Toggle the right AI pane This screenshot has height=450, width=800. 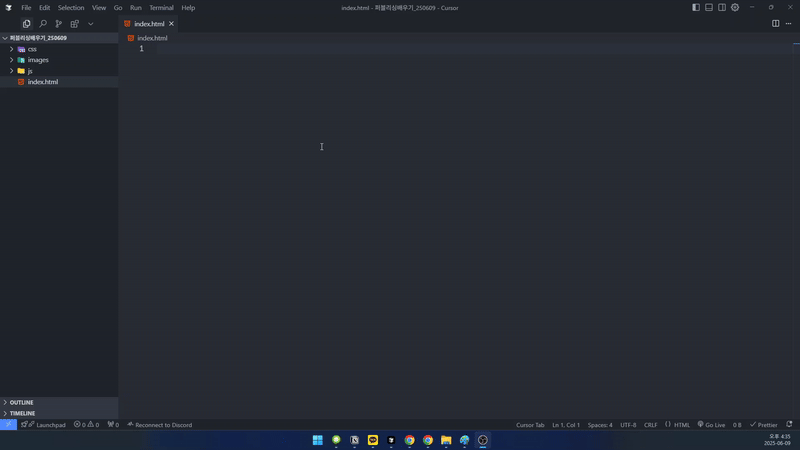(x=722, y=7)
